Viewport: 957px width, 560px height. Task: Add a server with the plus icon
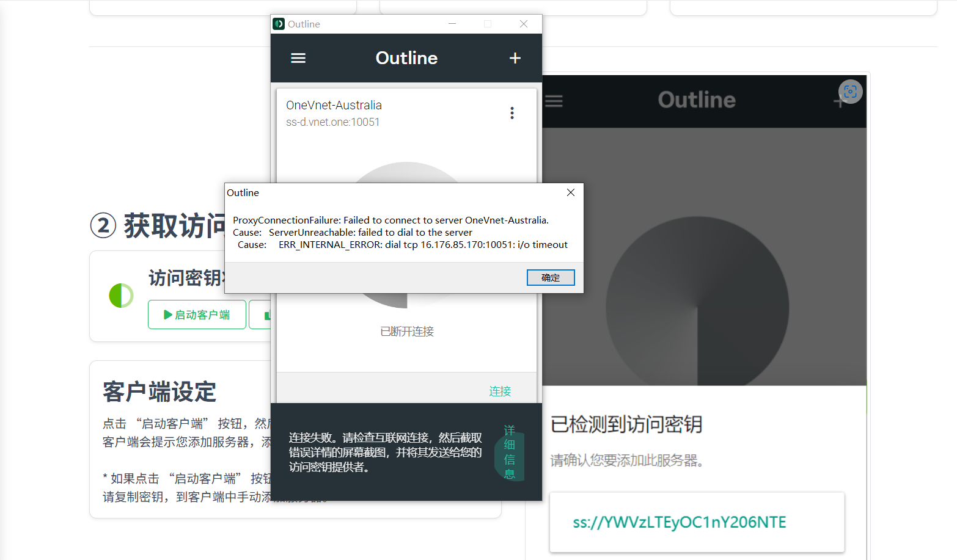515,58
